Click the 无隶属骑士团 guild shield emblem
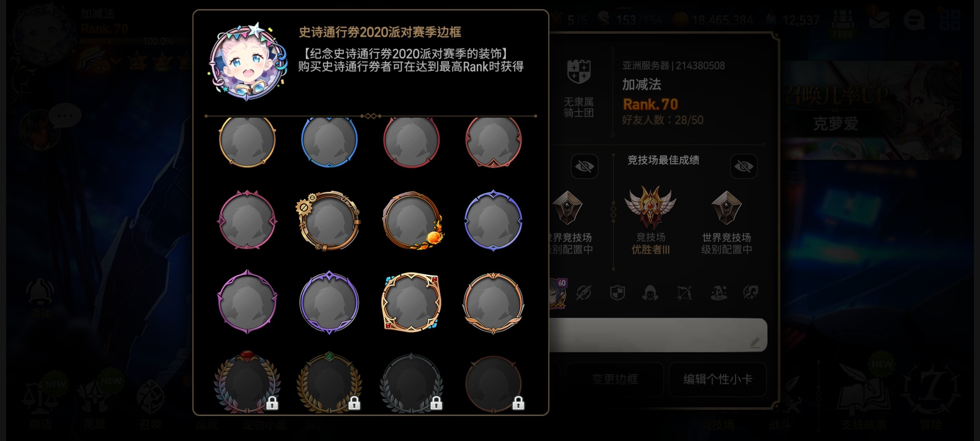 click(579, 71)
